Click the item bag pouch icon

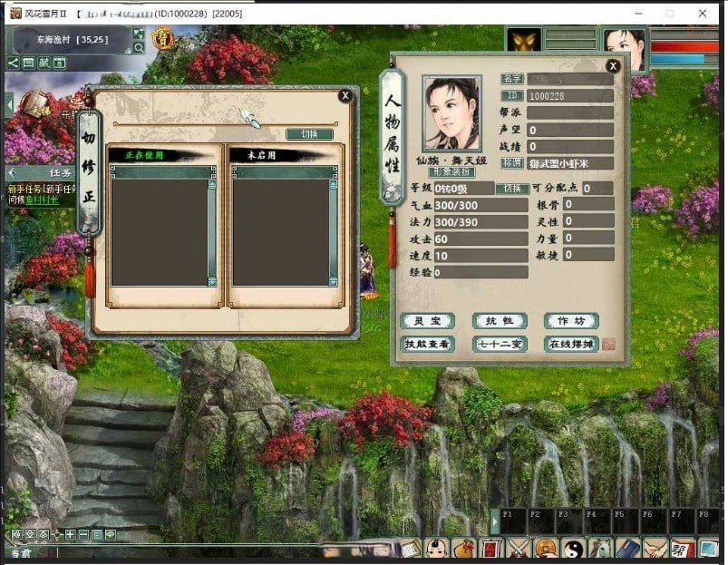[465, 550]
